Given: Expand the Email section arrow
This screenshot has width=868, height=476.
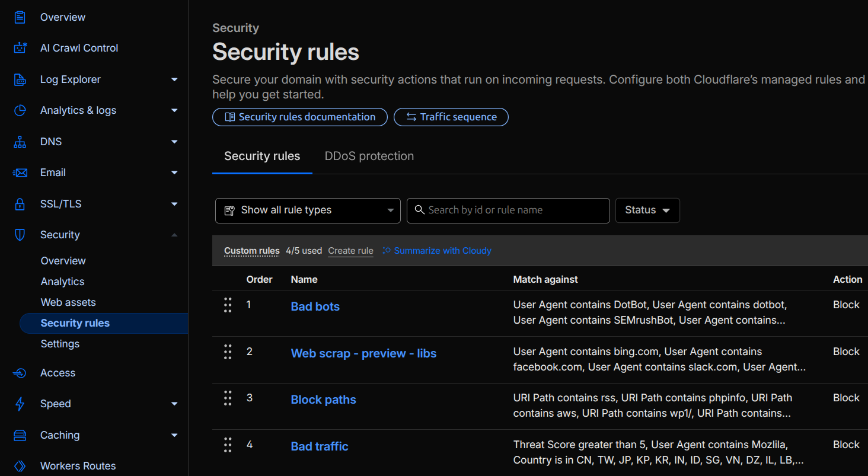Looking at the screenshot, I should click(x=174, y=172).
